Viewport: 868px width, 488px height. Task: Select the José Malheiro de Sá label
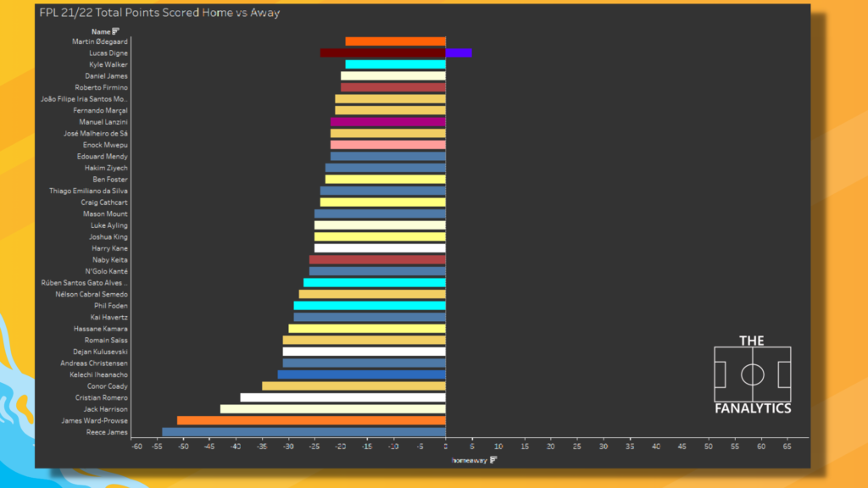click(96, 133)
